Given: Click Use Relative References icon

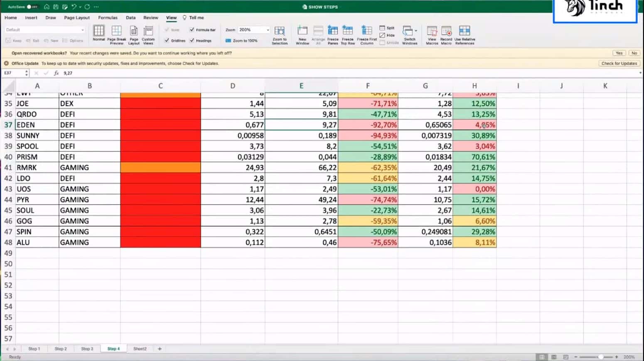Looking at the screenshot, I should tap(465, 31).
